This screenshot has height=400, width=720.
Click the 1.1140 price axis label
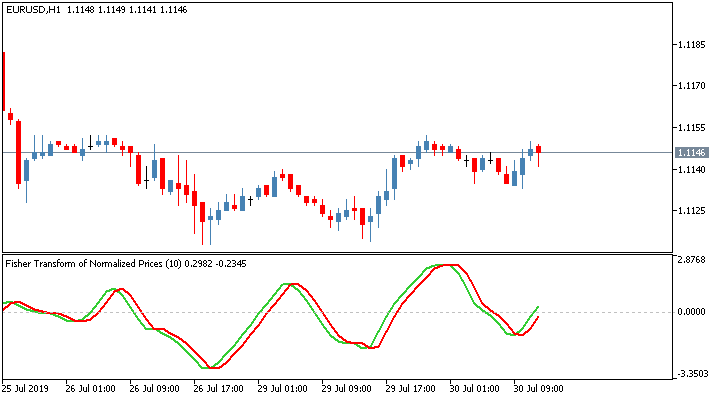pos(692,169)
